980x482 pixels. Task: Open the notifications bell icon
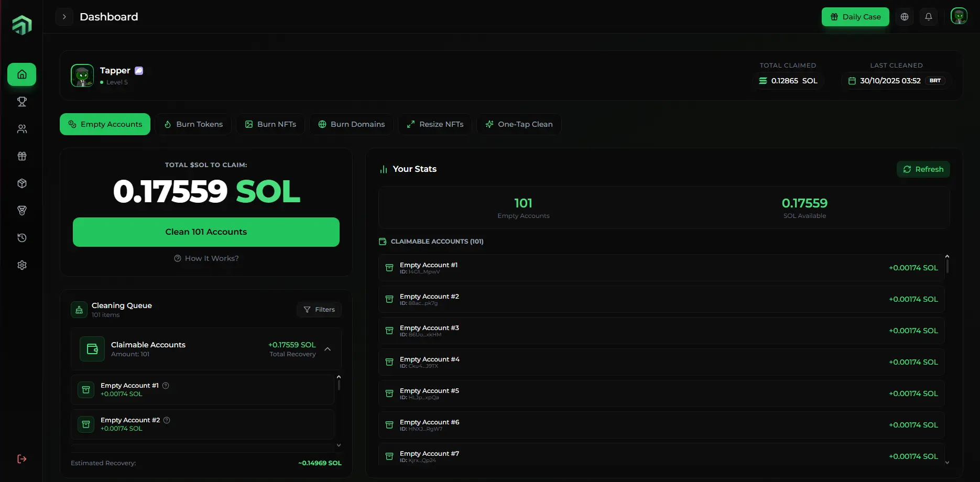[x=929, y=16]
